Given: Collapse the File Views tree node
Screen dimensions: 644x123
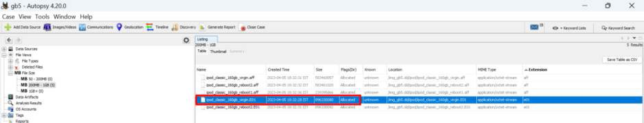Looking at the screenshot, I should pyautogui.click(x=4, y=55).
